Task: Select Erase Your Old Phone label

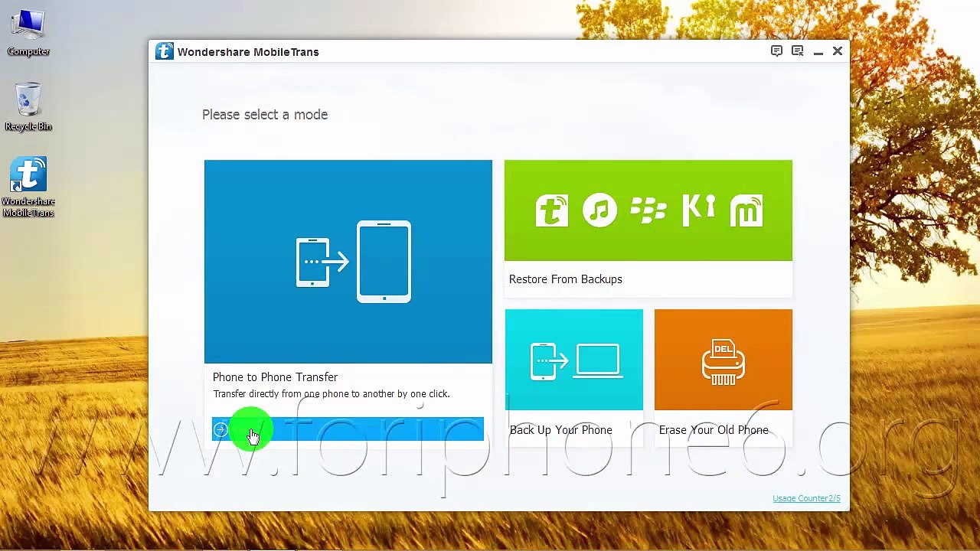Action: tap(714, 430)
